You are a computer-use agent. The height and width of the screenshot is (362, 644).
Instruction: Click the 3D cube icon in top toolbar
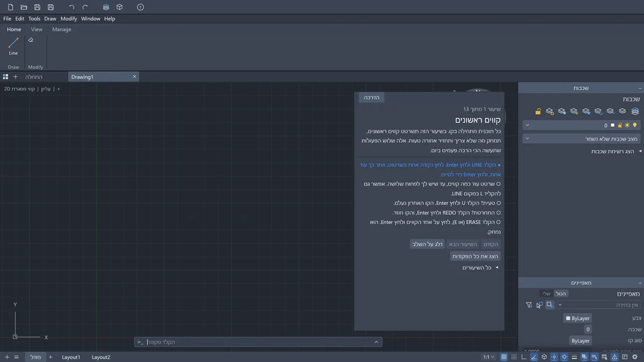[x=120, y=7]
